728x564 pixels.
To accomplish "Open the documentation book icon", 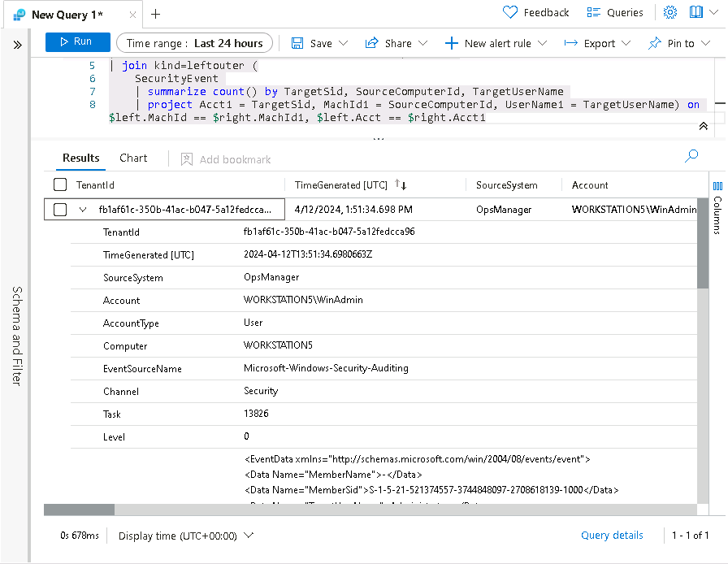I will (696, 12).
